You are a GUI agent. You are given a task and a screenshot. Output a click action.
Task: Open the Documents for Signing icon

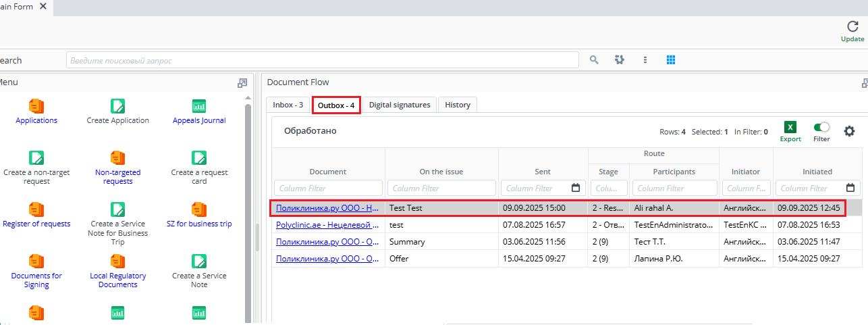pyautogui.click(x=36, y=261)
